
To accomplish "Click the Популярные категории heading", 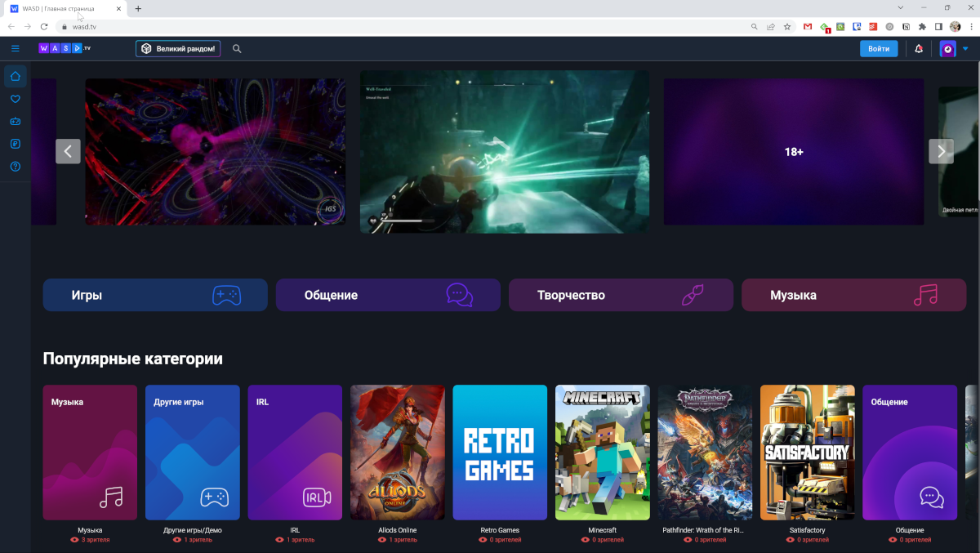I will (132, 359).
